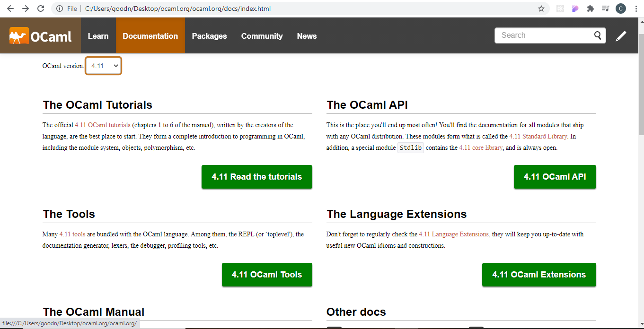Open the media control playlist icon

[605, 9]
